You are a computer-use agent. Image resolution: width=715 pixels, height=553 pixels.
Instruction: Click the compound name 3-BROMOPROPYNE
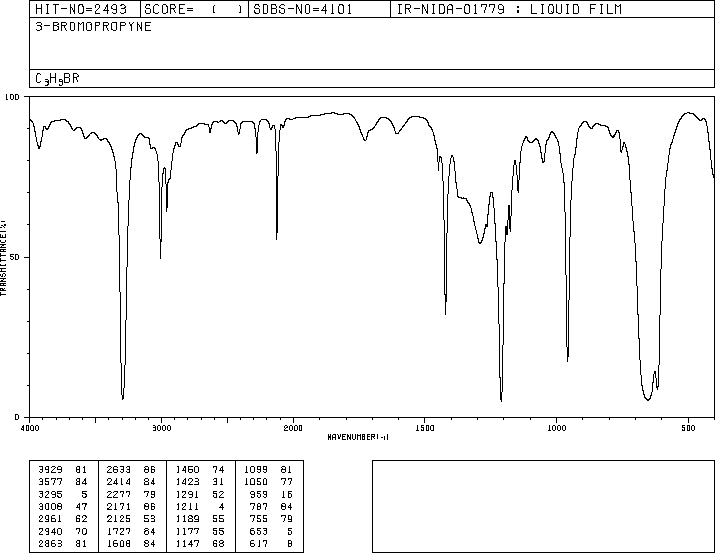93,27
